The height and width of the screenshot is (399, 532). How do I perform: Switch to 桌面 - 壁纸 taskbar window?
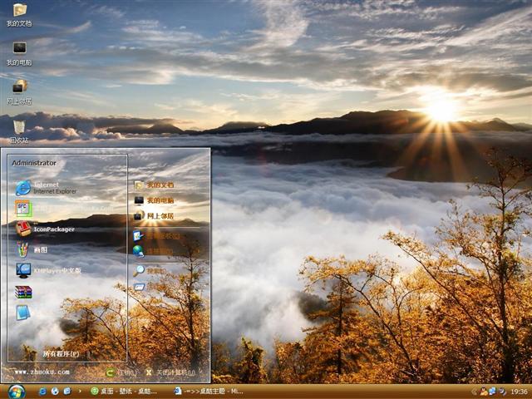tap(124, 392)
